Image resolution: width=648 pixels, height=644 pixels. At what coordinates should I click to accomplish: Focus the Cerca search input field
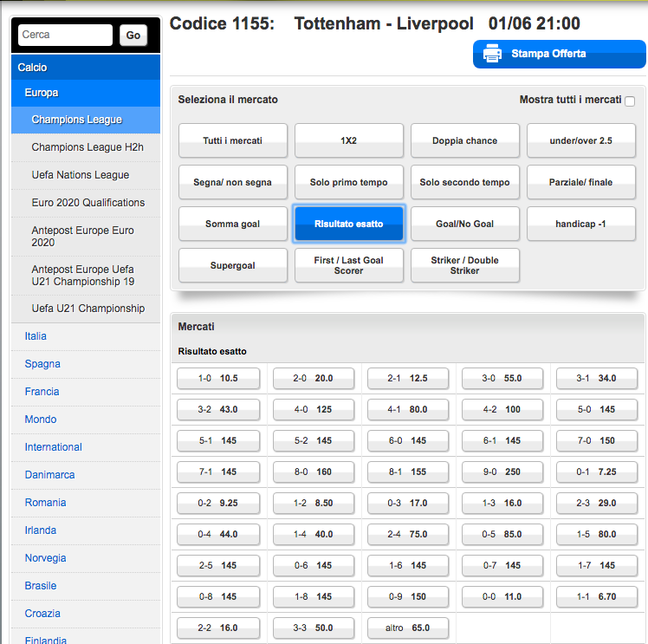[66, 36]
